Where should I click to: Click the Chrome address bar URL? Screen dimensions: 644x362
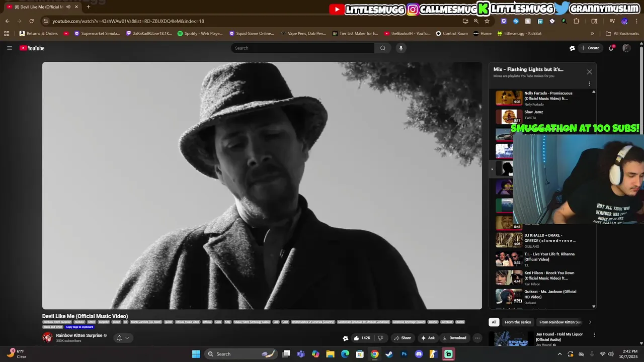pyautogui.click(x=128, y=21)
